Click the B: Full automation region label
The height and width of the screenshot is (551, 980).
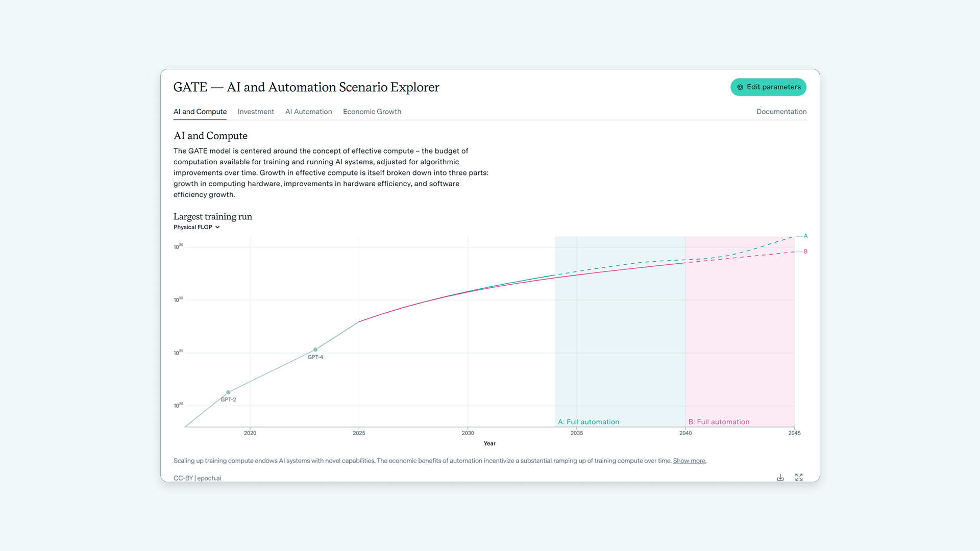coord(719,422)
